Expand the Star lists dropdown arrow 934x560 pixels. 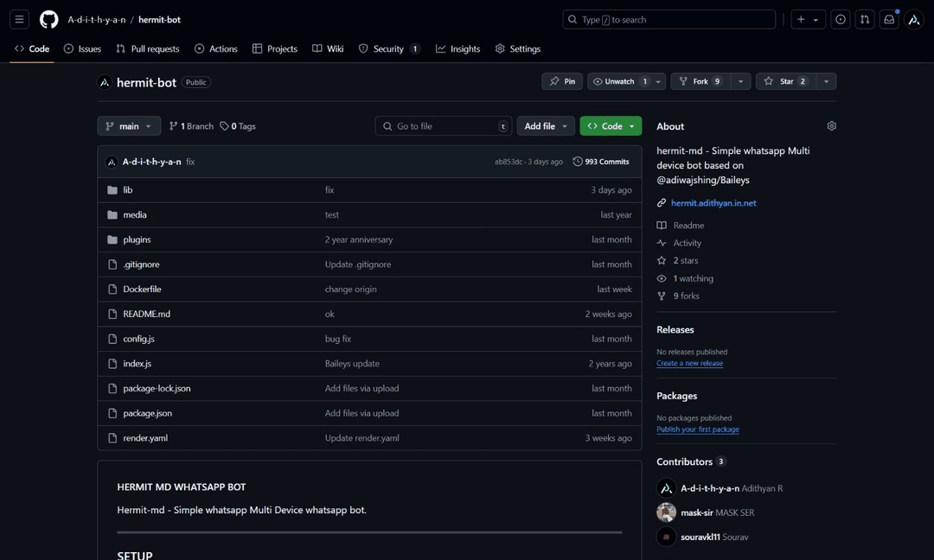coord(826,81)
